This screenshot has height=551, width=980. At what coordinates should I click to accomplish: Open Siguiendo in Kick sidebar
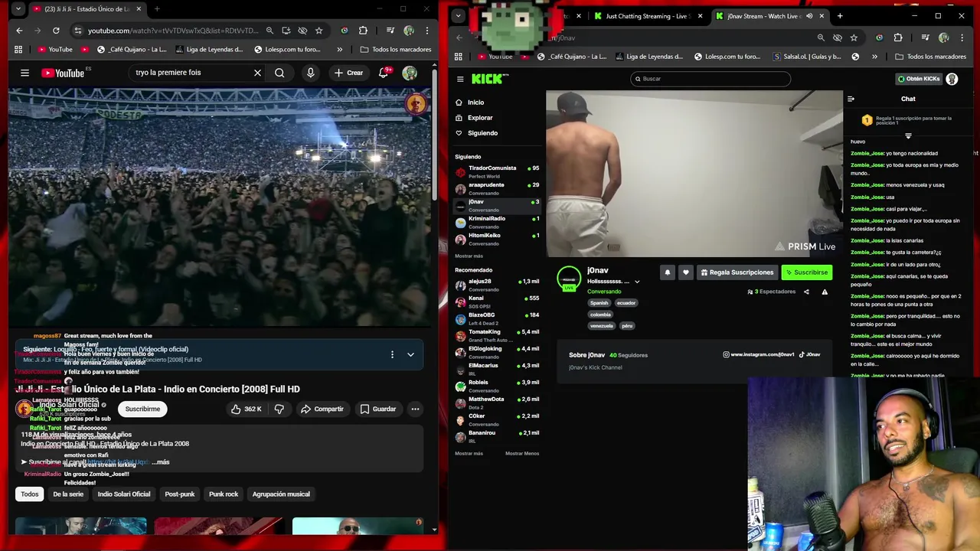pyautogui.click(x=482, y=133)
